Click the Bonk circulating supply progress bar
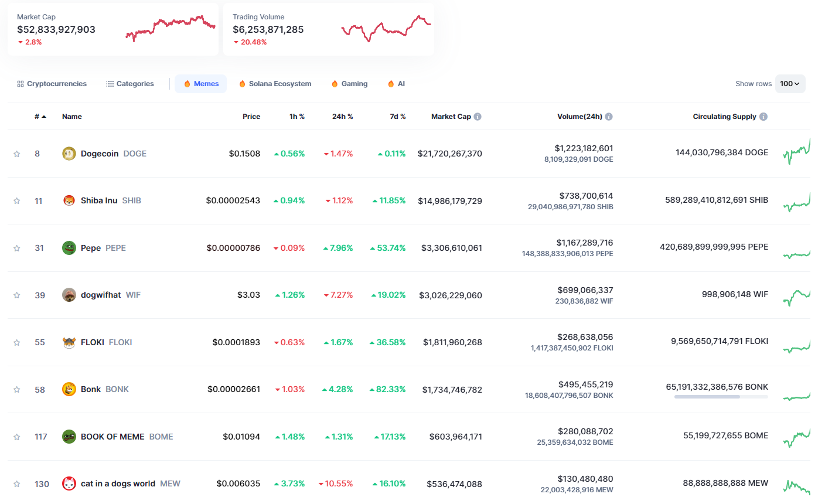The image size is (825, 504). [x=721, y=397]
